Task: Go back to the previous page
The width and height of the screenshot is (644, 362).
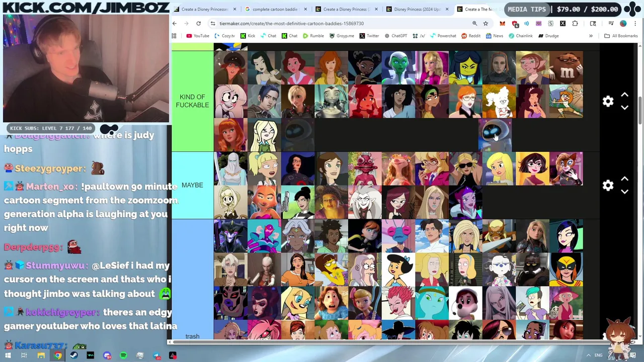Action: coord(175,23)
